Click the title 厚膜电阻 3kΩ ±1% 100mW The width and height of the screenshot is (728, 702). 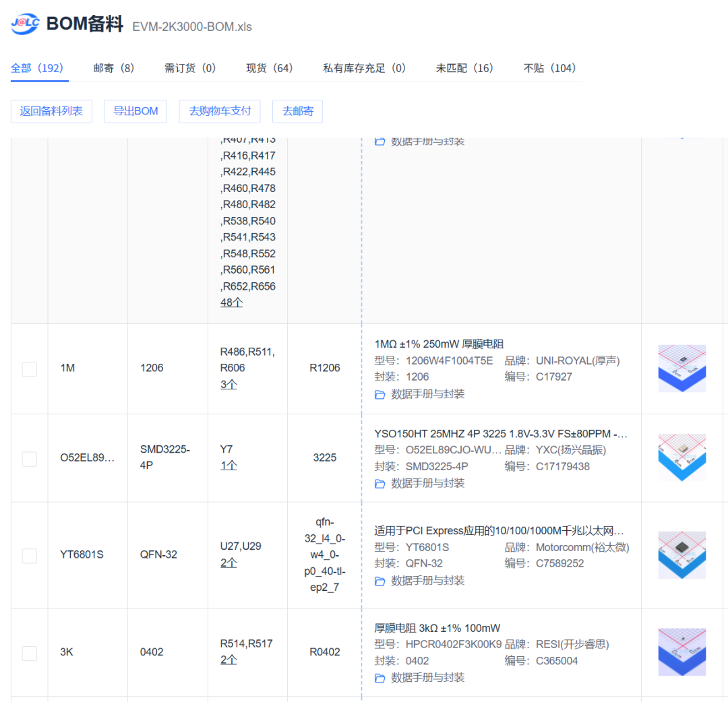[x=437, y=628]
